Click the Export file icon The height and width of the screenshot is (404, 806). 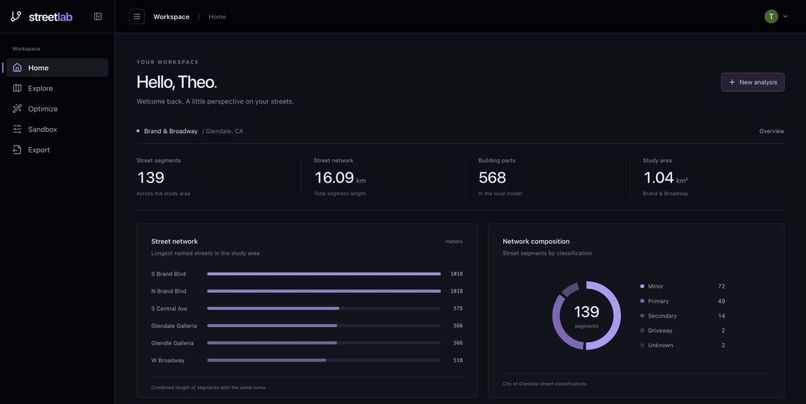[x=17, y=150]
